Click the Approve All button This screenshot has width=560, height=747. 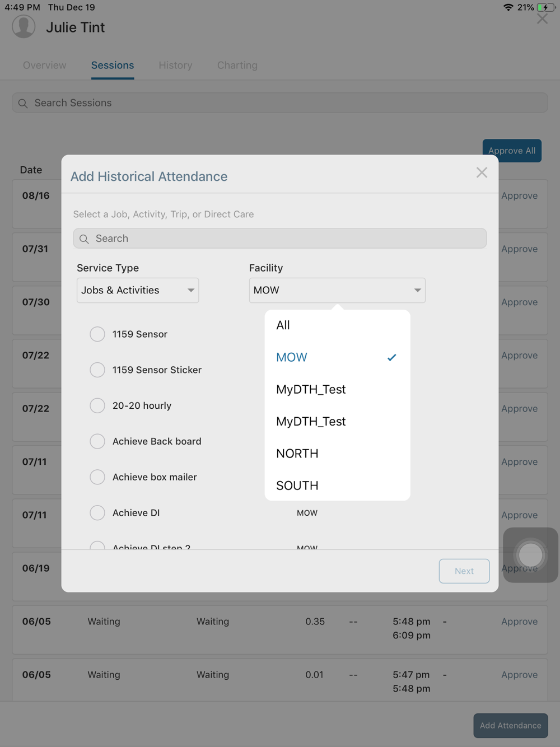pyautogui.click(x=512, y=151)
